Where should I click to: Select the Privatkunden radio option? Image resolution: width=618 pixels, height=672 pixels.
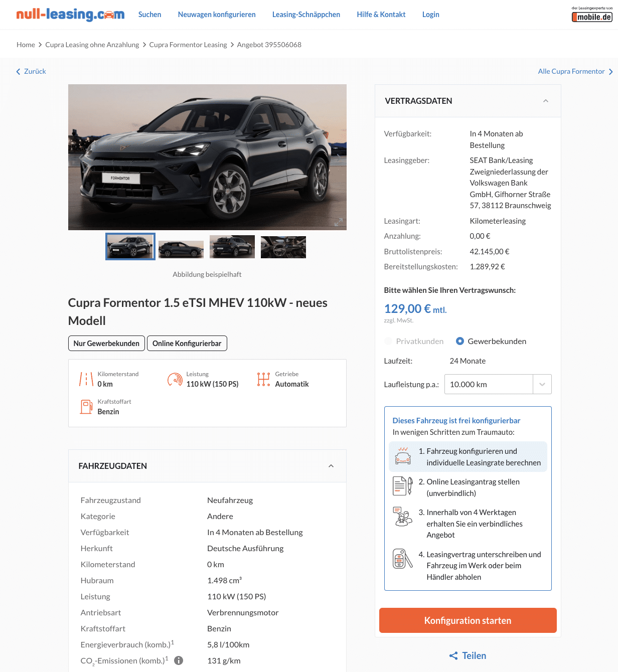coord(388,341)
